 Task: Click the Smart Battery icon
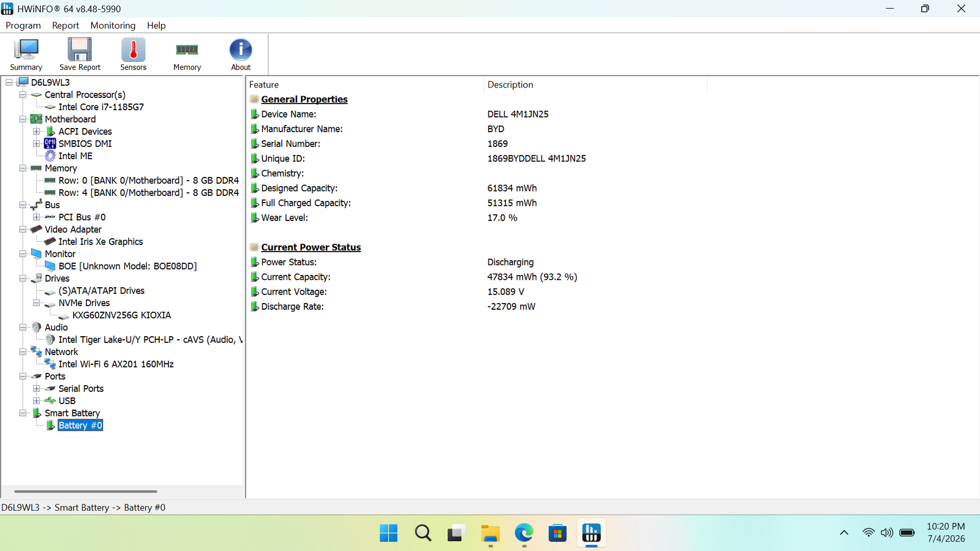[37, 413]
